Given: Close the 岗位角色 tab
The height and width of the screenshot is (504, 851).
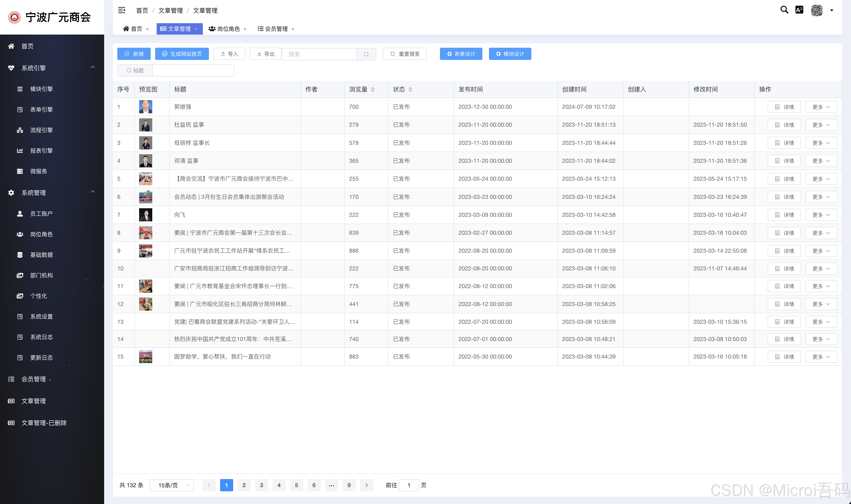Looking at the screenshot, I should [245, 29].
